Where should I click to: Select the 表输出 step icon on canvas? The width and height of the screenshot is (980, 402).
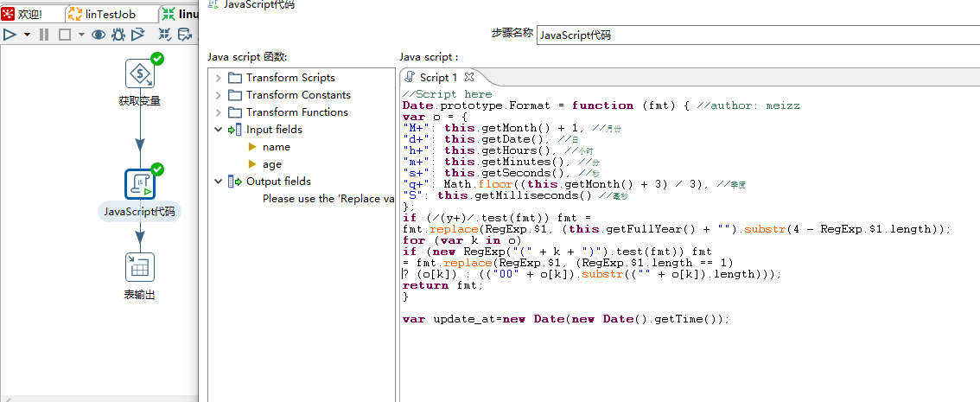click(139, 267)
